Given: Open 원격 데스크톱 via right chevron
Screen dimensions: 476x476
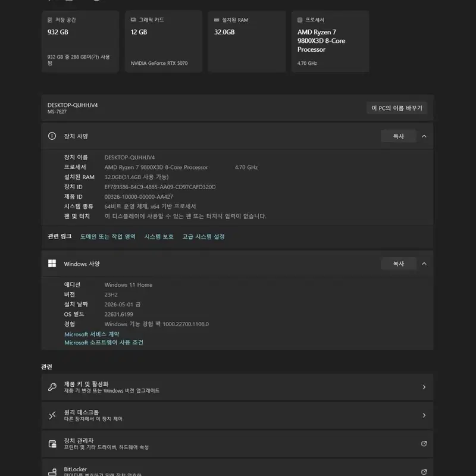Looking at the screenshot, I should (424, 415).
